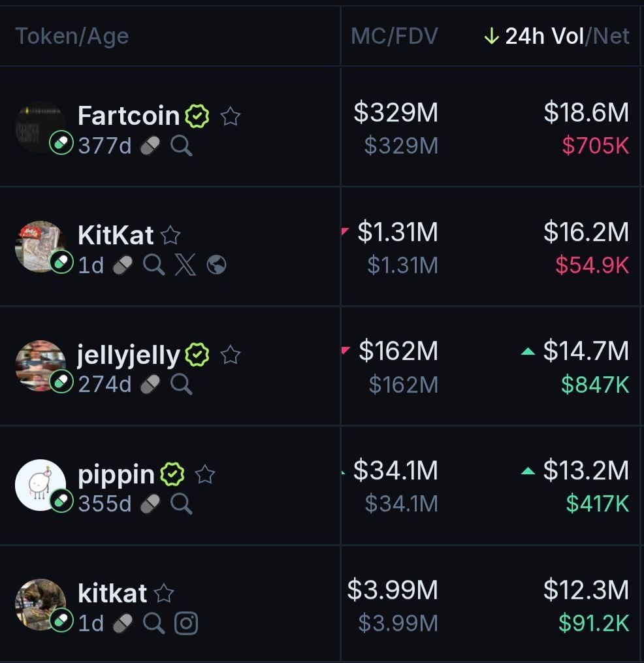Open the website globe icon for KitKat
The height and width of the screenshot is (663, 644).
coord(216,265)
